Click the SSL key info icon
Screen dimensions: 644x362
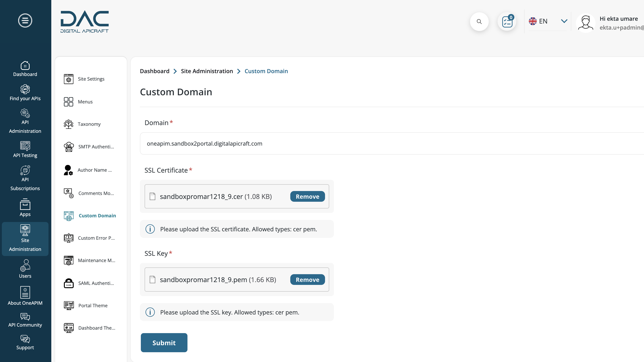pos(150,312)
